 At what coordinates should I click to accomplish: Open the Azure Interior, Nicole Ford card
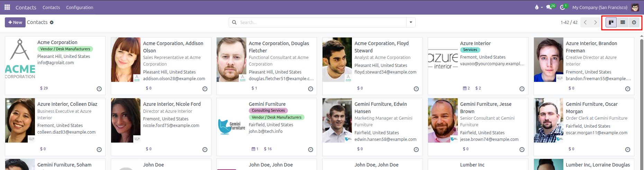(161, 127)
